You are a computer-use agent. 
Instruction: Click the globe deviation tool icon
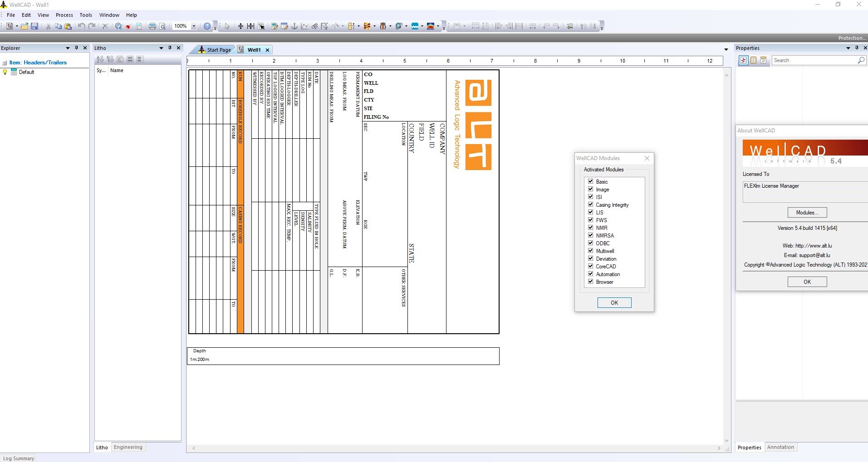click(x=399, y=26)
